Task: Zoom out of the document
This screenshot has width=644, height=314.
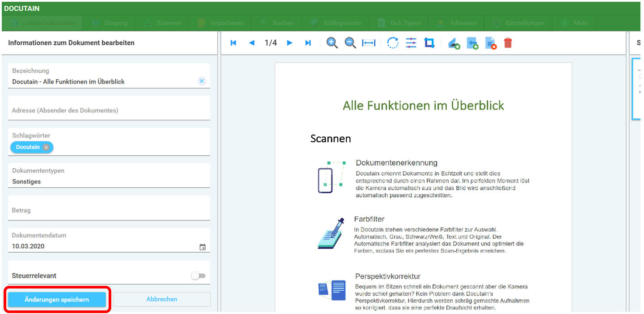Action: [x=350, y=43]
